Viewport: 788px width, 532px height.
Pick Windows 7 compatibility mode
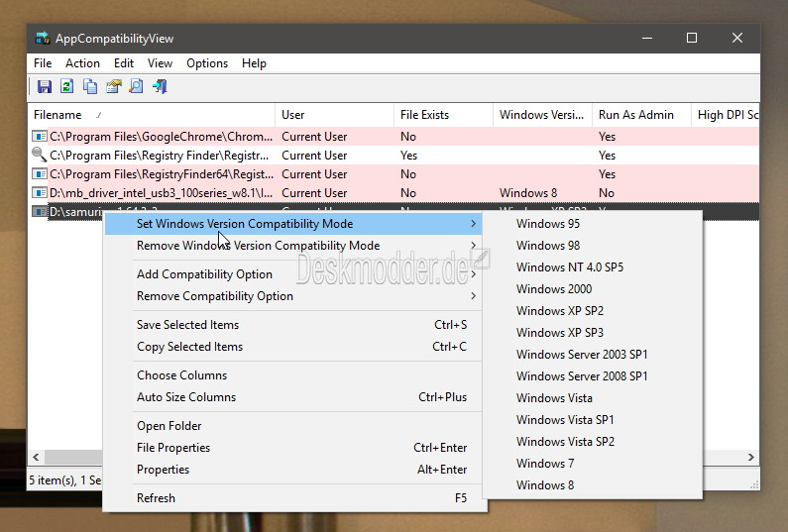(x=592, y=464)
